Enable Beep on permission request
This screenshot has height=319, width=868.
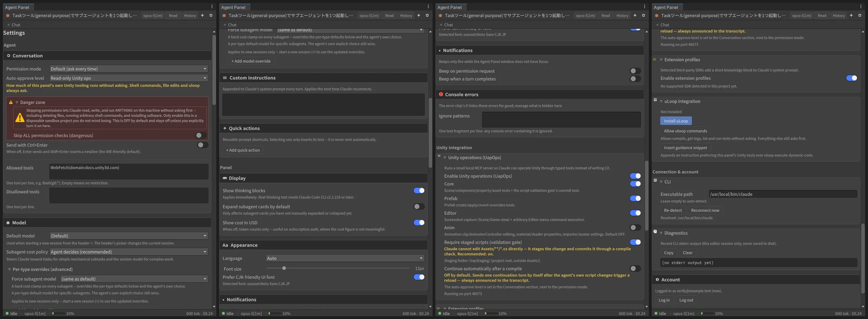point(635,71)
